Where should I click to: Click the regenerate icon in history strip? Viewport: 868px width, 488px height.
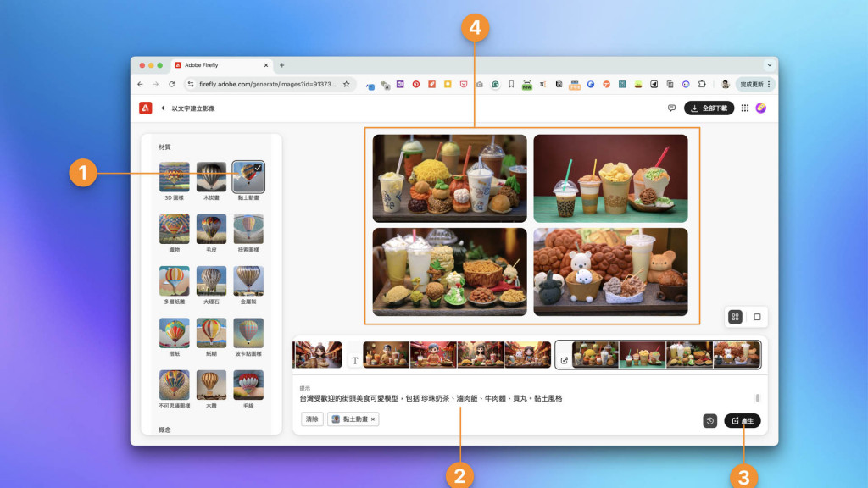pos(564,360)
